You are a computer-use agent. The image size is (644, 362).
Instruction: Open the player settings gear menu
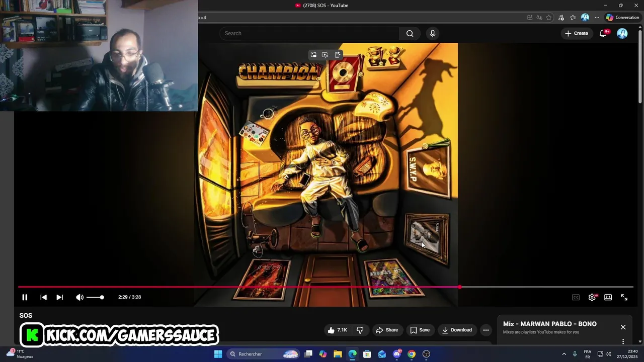pyautogui.click(x=592, y=297)
